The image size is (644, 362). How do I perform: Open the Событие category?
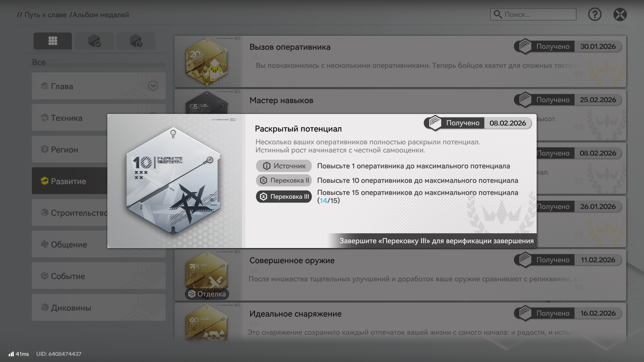(x=99, y=276)
